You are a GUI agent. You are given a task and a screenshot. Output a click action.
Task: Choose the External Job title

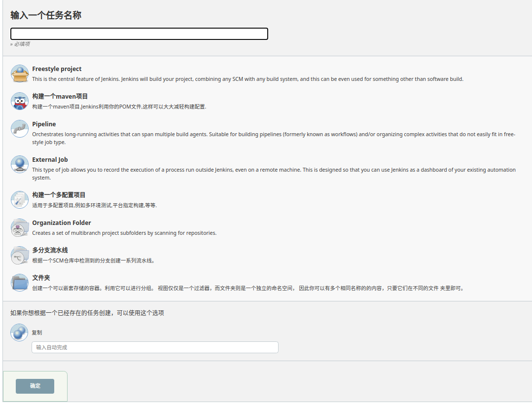point(50,160)
